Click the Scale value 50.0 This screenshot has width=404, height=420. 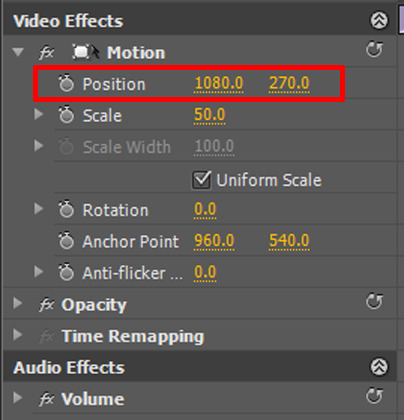coord(210,115)
